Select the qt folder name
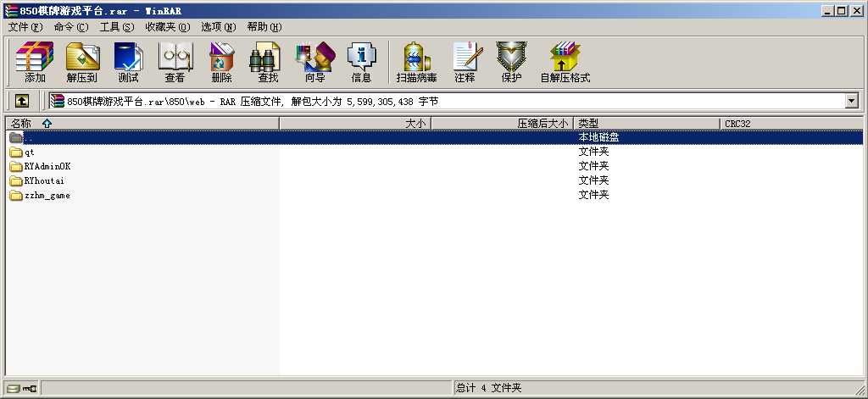 point(30,152)
